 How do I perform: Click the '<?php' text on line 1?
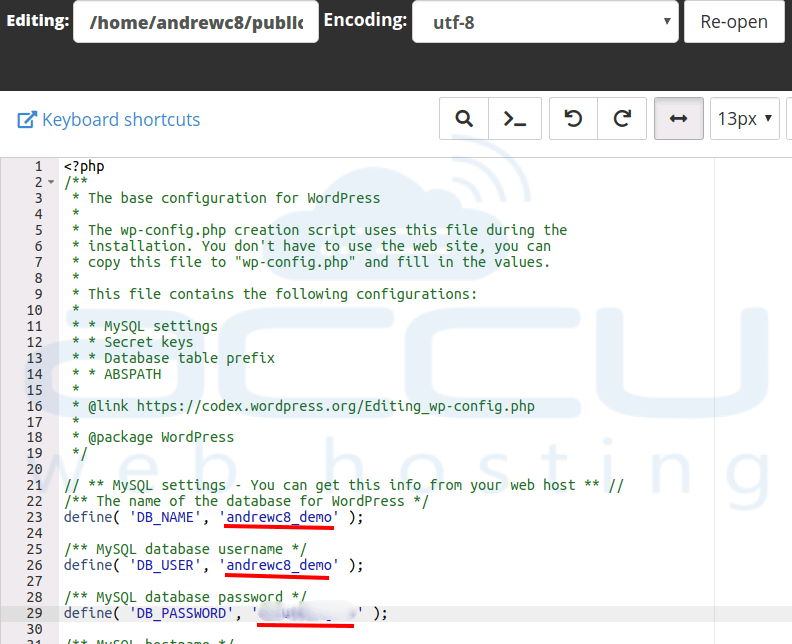[x=84, y=166]
